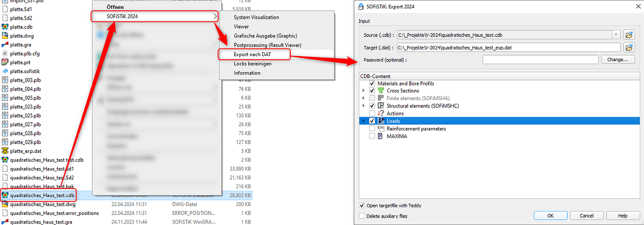644x225 pixels.
Task: Select the quadratisches_Haus_test.cdb file name
Action: tap(42, 195)
